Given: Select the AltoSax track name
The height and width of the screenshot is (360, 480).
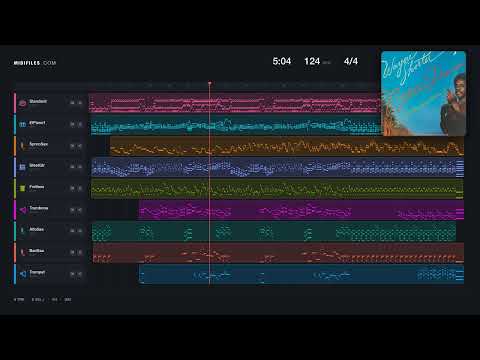Looking at the screenshot, I should point(37,229).
